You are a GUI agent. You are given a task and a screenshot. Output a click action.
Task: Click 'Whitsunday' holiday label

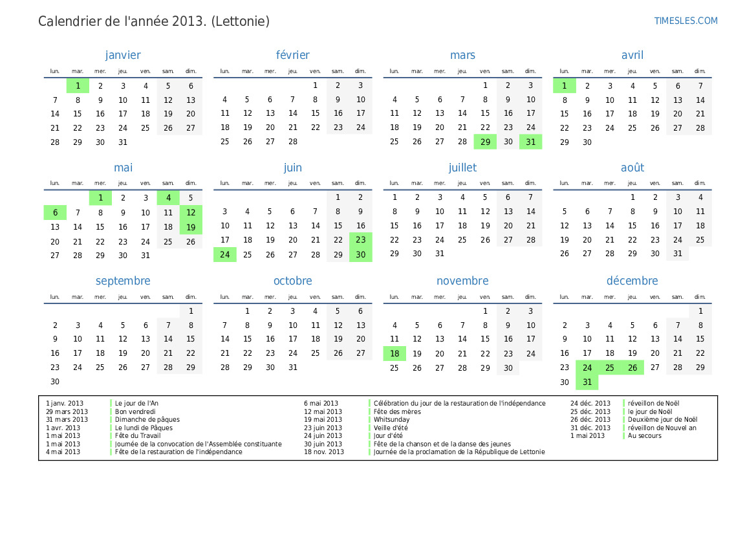[x=391, y=420]
